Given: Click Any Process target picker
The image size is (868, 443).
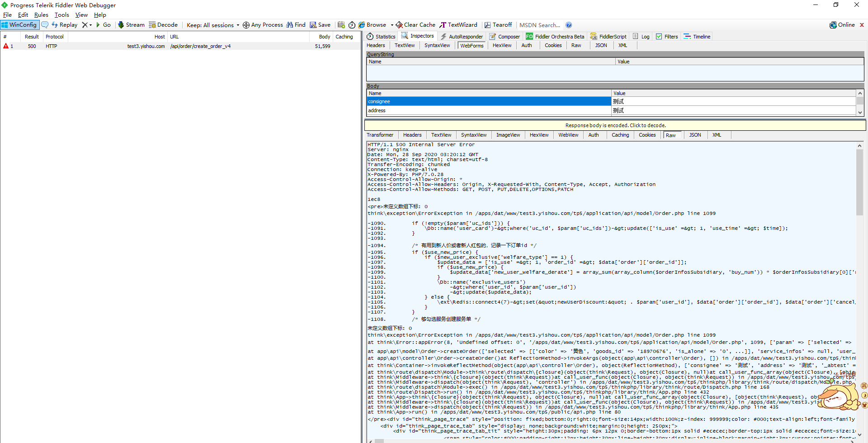Looking at the screenshot, I should click(263, 25).
